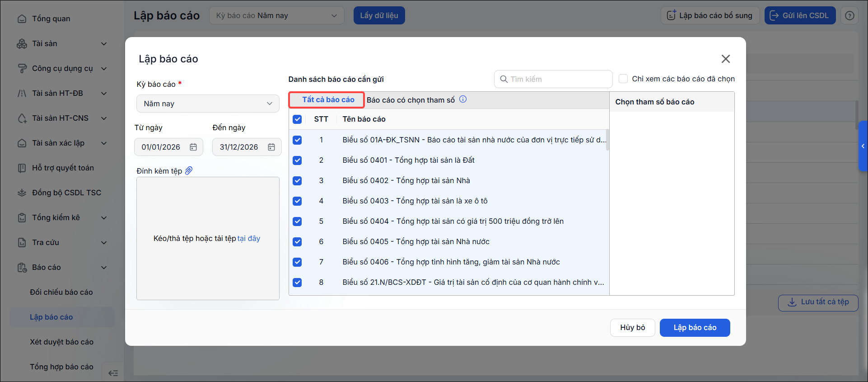Uncheck Biểu số 0401 checkbox
Viewport: 868px width, 382px height.
[297, 160]
